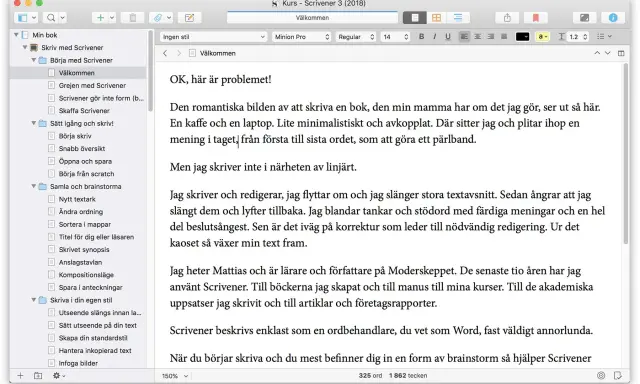Toggle Underline formatting
Screen dimensions: 640x384
(448, 37)
